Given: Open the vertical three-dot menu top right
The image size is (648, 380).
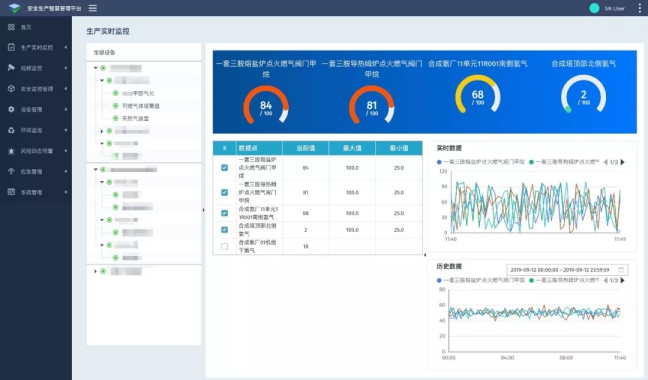Looking at the screenshot, I should (x=640, y=8).
